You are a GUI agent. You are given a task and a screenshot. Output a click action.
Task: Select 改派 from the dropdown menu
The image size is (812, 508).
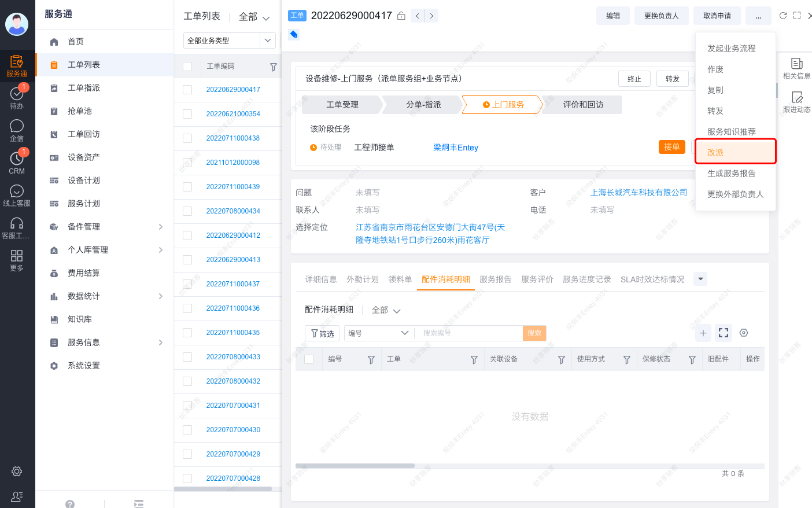[x=736, y=152]
